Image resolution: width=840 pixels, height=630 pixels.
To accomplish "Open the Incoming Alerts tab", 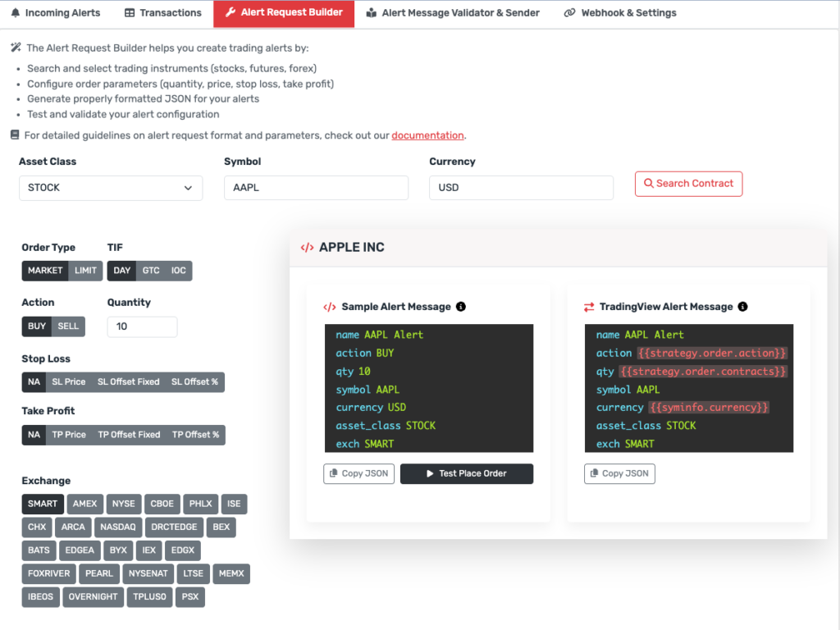I will (x=56, y=13).
